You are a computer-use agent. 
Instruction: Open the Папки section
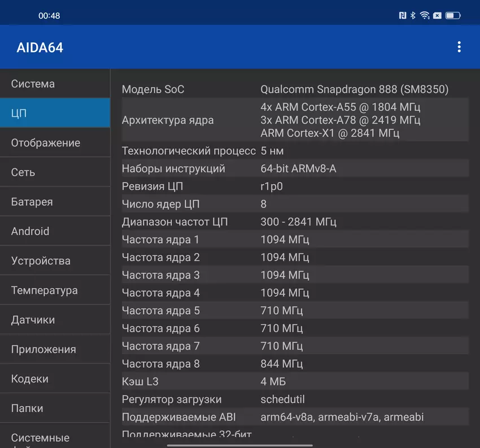(55, 408)
